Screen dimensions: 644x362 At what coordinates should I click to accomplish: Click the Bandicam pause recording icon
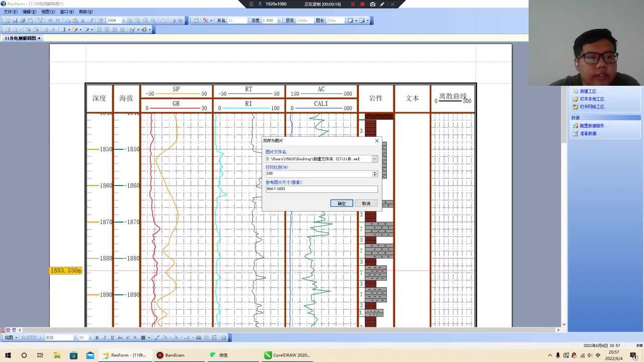tap(353, 4)
